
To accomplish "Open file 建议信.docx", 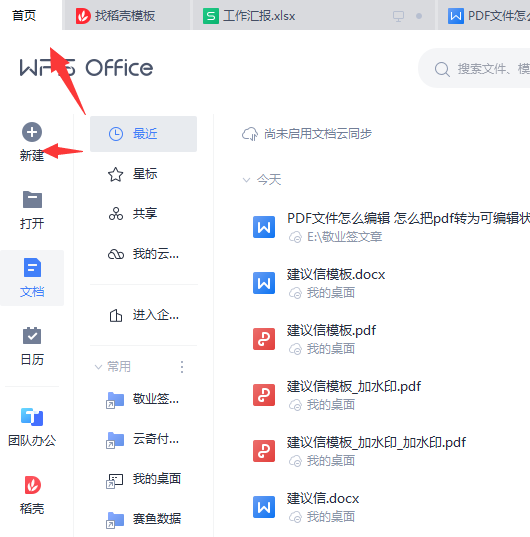I will (x=323, y=499).
